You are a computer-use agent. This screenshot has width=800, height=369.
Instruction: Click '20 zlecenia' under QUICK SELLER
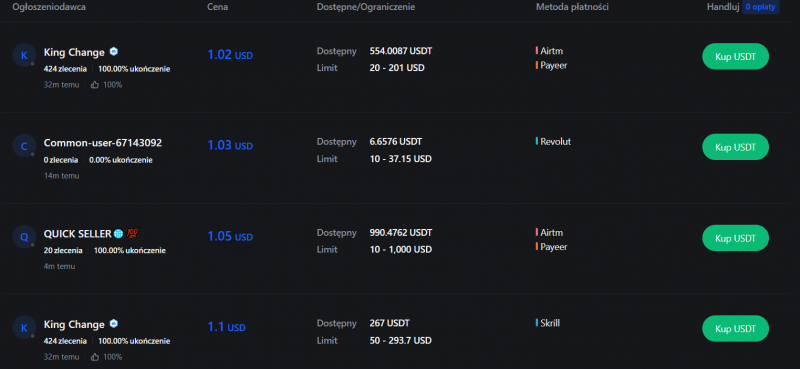click(x=63, y=251)
